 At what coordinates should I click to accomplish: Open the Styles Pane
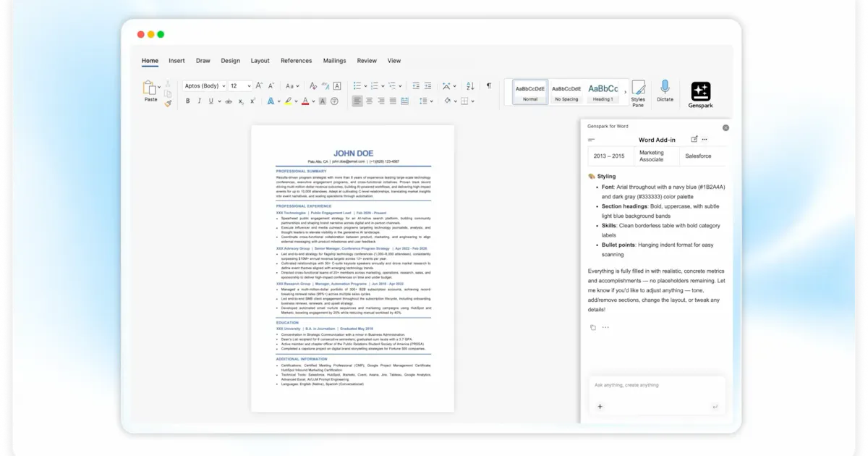638,93
